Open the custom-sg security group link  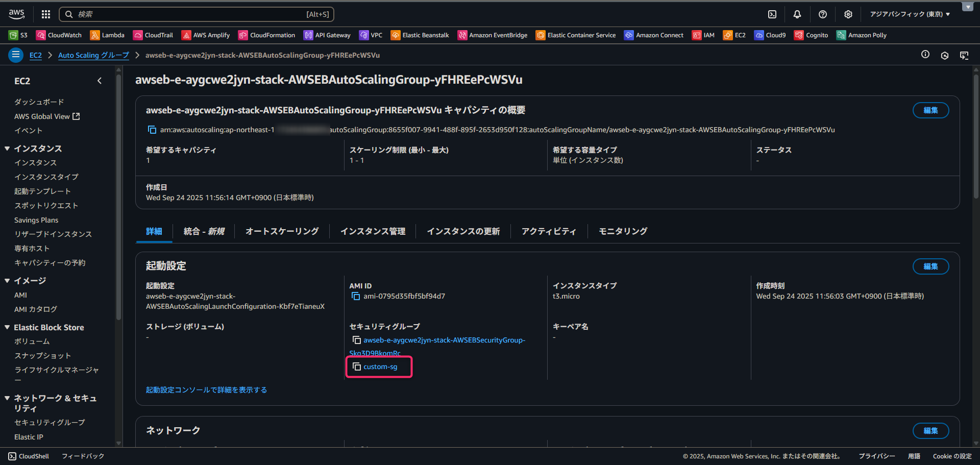pyautogui.click(x=380, y=366)
